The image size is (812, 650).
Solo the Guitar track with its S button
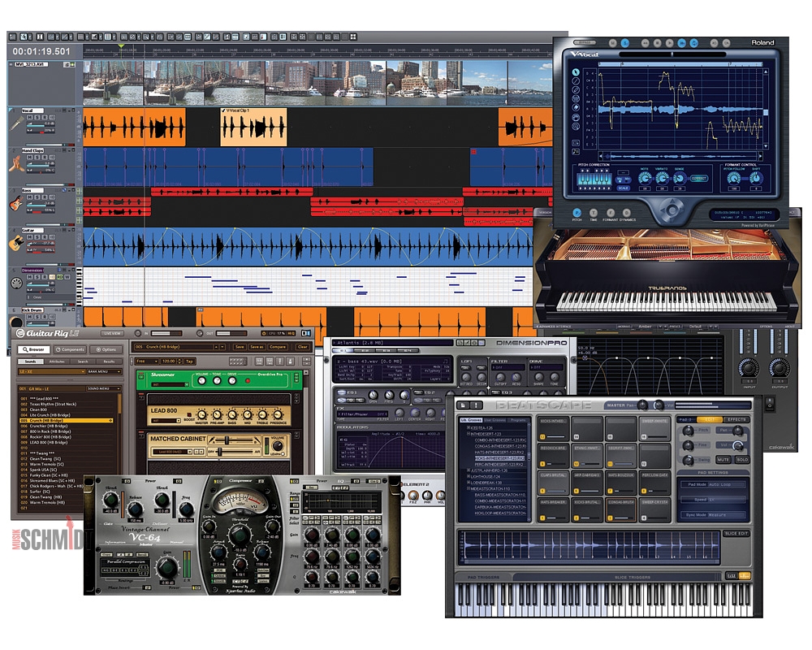point(37,236)
